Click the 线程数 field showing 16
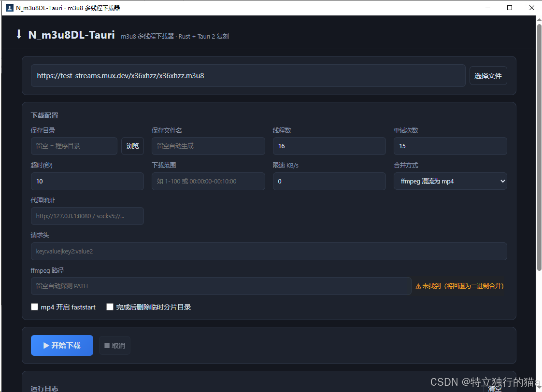The width and height of the screenshot is (542, 392). (x=329, y=146)
